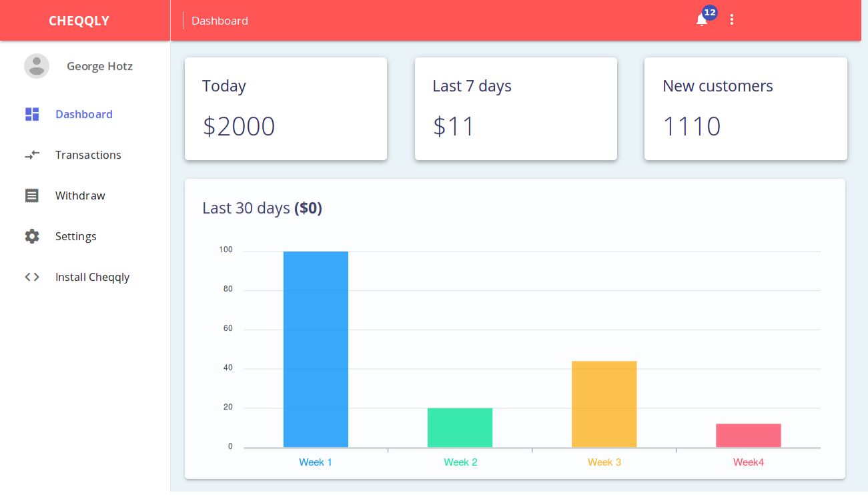Click the Week4 axis label

(749, 462)
